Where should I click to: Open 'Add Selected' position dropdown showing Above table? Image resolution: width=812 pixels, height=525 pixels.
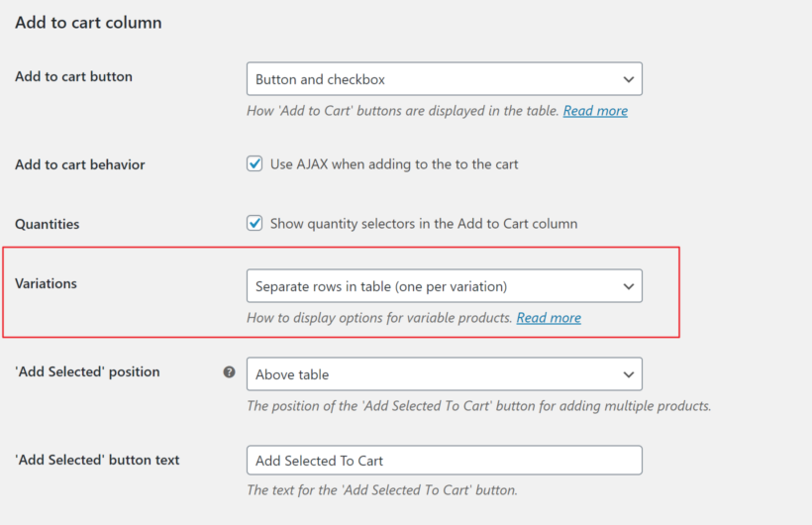[445, 374]
